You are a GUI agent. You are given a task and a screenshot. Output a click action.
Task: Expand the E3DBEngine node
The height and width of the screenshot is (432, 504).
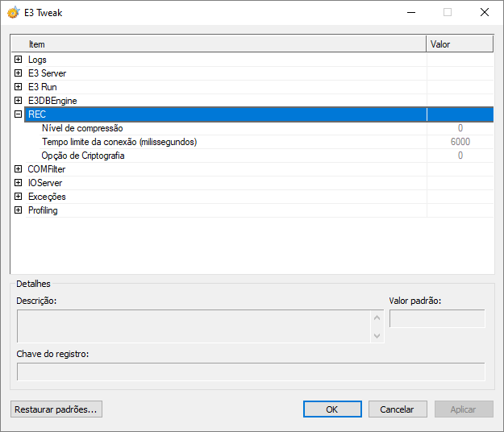click(18, 101)
